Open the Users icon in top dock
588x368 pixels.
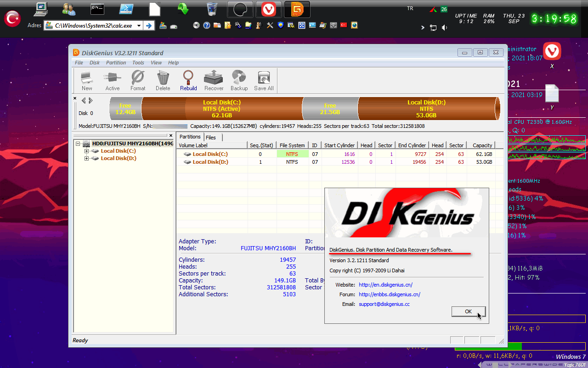pyautogui.click(x=69, y=9)
